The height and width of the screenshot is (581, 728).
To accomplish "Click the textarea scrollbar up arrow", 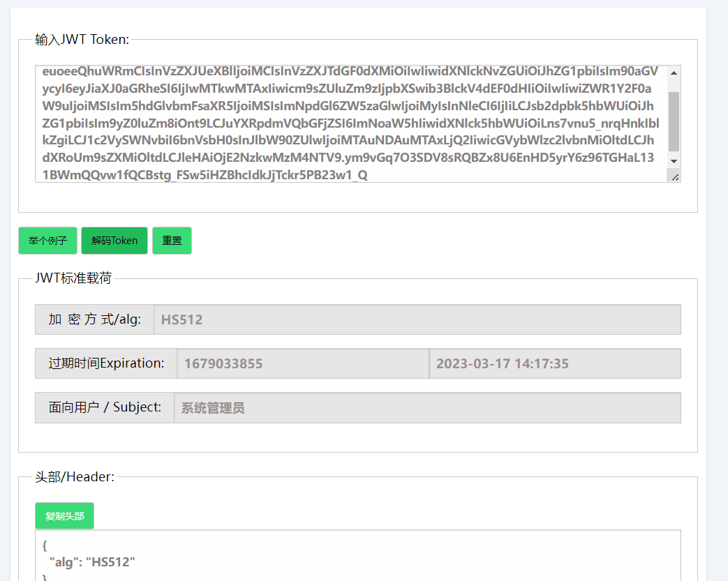I will coord(674,73).
